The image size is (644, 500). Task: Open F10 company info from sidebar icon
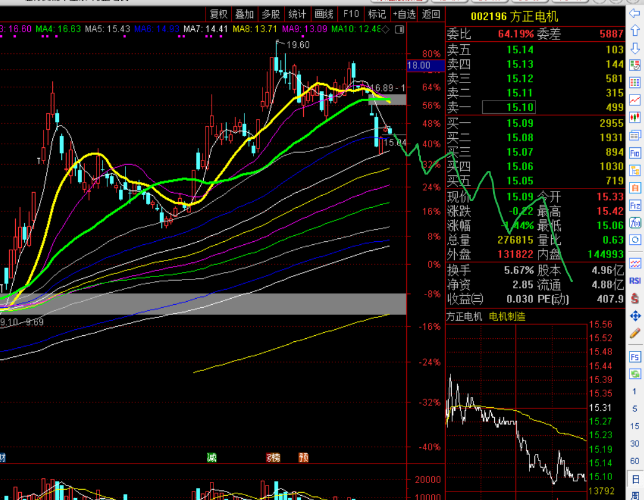pyautogui.click(x=635, y=153)
